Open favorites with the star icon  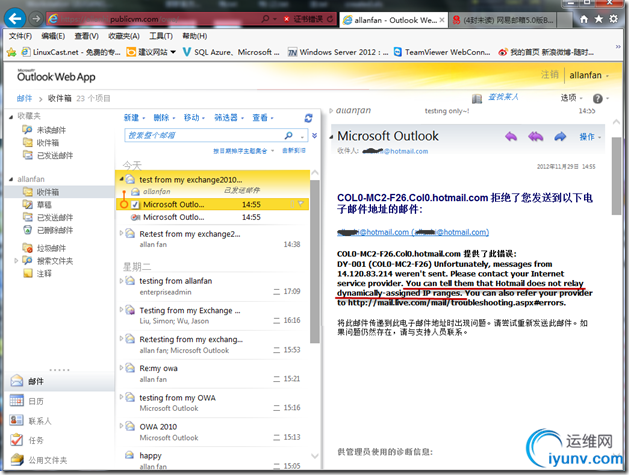[x=599, y=19]
